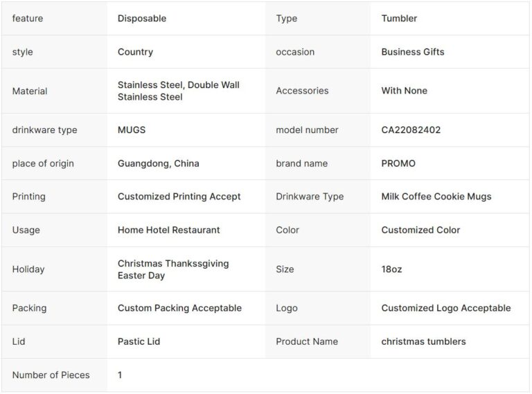532x394 pixels.
Task: Select 'Customized Printing Accept' value
Action: (x=179, y=197)
